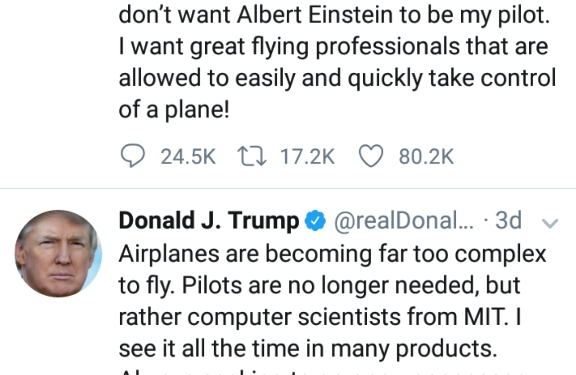This screenshot has width=576, height=375.
Task: Click 'see it all the time' line
Action: (x=308, y=348)
